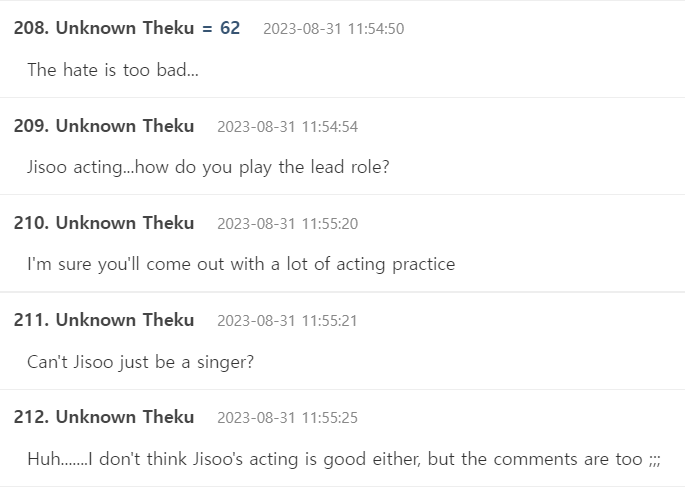Viewport: 685px width, 488px height.
Task: Click the timestamp 2023-08-31 11:55:20
Action: tap(287, 224)
